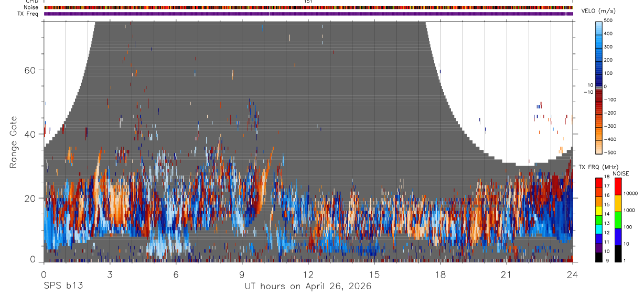This screenshot has width=644, height=297.
Task: Click the x-axis tick label '9'
Action: click(242, 274)
